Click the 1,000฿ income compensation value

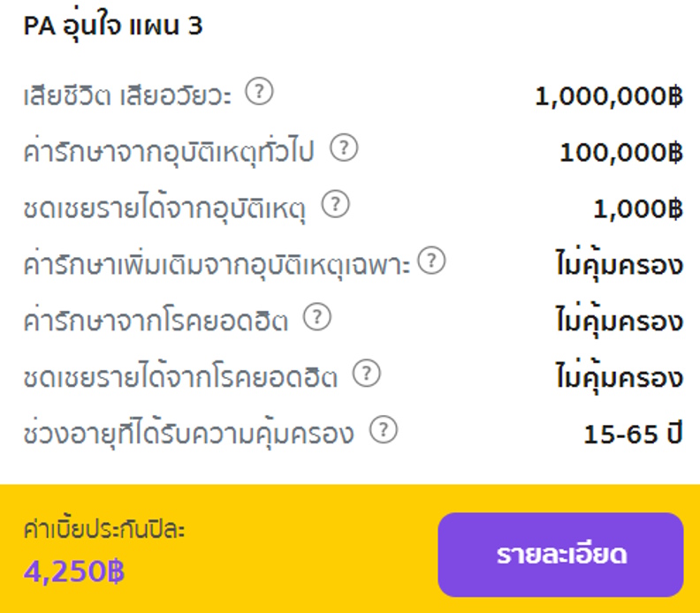pyautogui.click(x=638, y=208)
